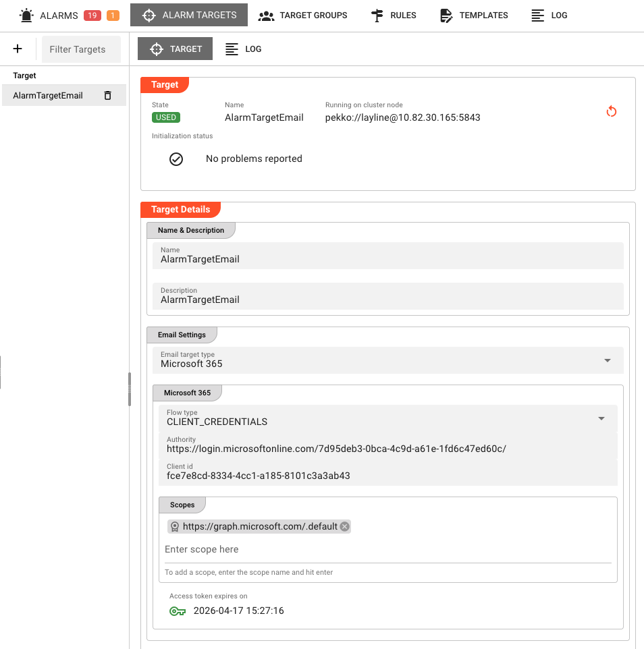
Task: Click the red 19 alarms badge
Action: [x=92, y=16]
